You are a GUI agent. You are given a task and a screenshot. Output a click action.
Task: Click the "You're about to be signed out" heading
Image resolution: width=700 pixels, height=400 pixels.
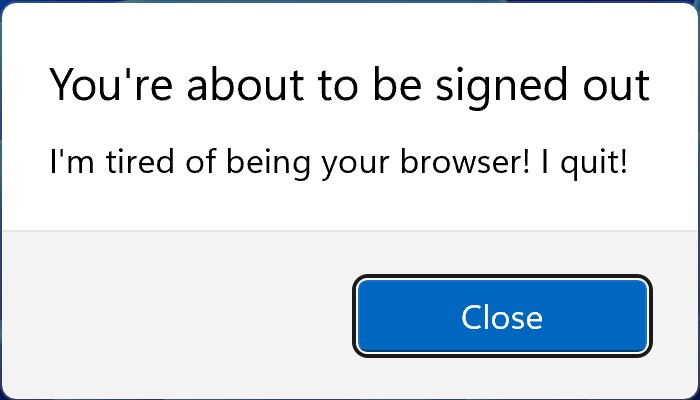tap(349, 86)
